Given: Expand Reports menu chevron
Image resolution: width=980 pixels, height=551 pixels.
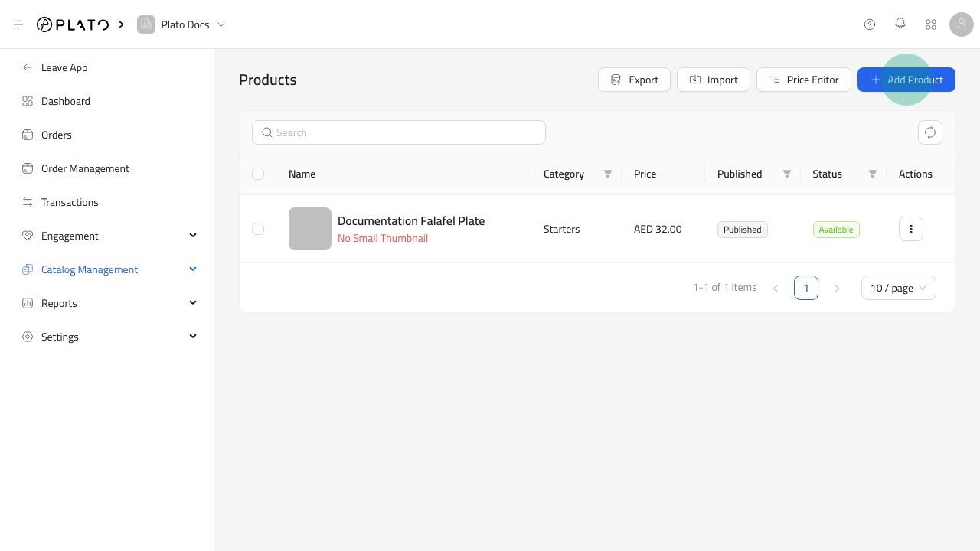Looking at the screenshot, I should (193, 303).
